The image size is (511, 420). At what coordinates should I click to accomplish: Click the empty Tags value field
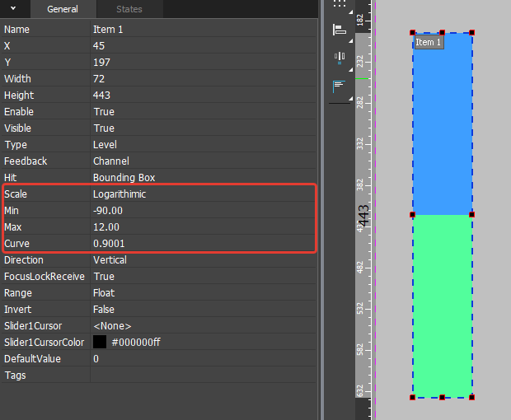coord(203,376)
